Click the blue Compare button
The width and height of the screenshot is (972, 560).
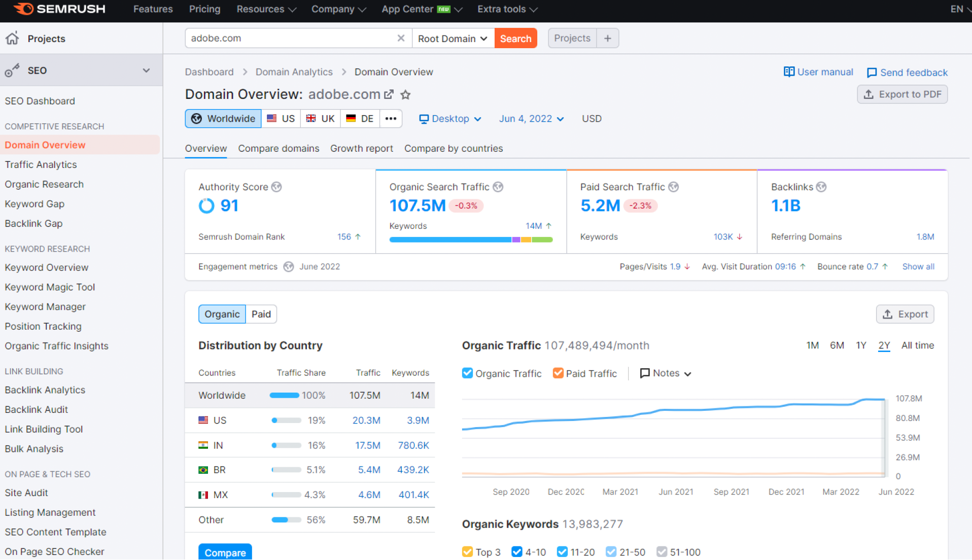pyautogui.click(x=225, y=552)
